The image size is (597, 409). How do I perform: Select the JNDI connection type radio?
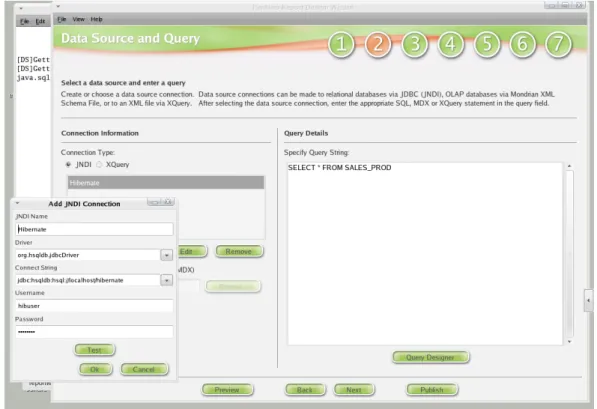pos(68,165)
